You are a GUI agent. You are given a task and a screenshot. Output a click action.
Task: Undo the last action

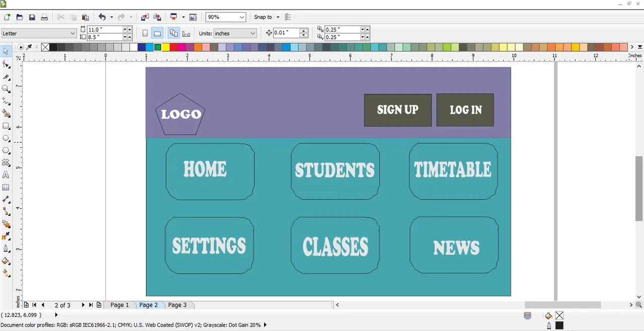pyautogui.click(x=102, y=17)
